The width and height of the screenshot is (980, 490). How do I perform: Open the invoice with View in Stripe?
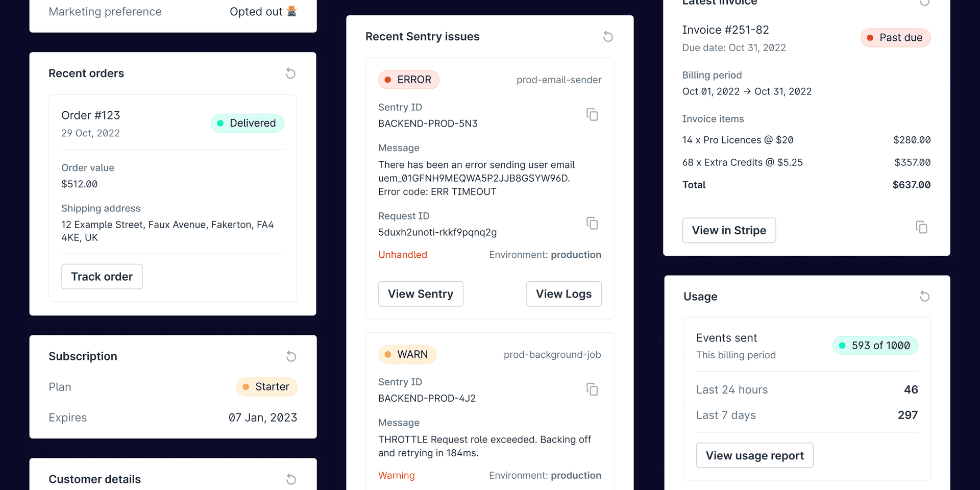coord(729,231)
